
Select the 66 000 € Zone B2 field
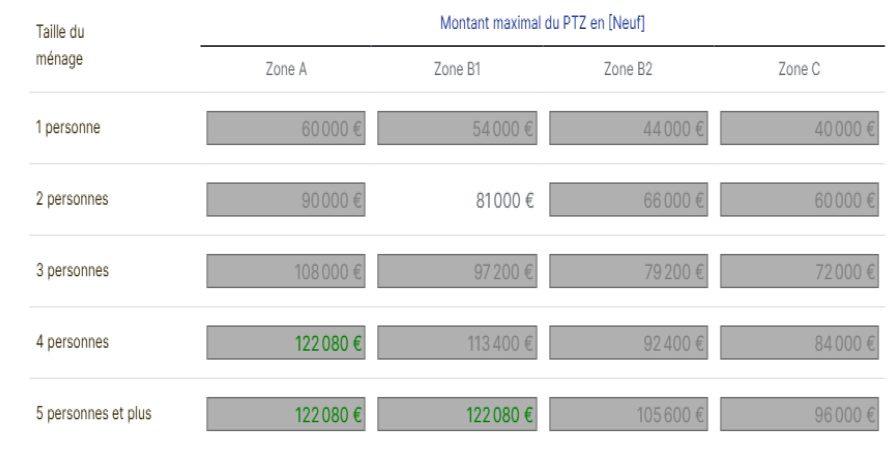pos(628,200)
